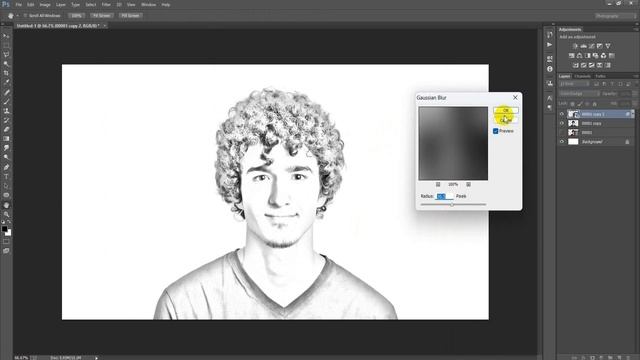Click the 100% zoom button
Viewport: 640px width, 360px height.
point(76,16)
